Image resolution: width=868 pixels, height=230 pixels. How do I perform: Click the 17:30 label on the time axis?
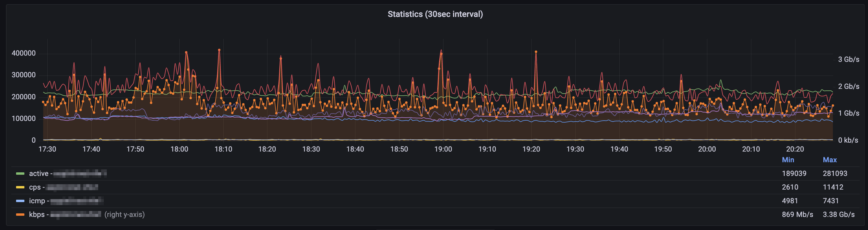coord(47,149)
